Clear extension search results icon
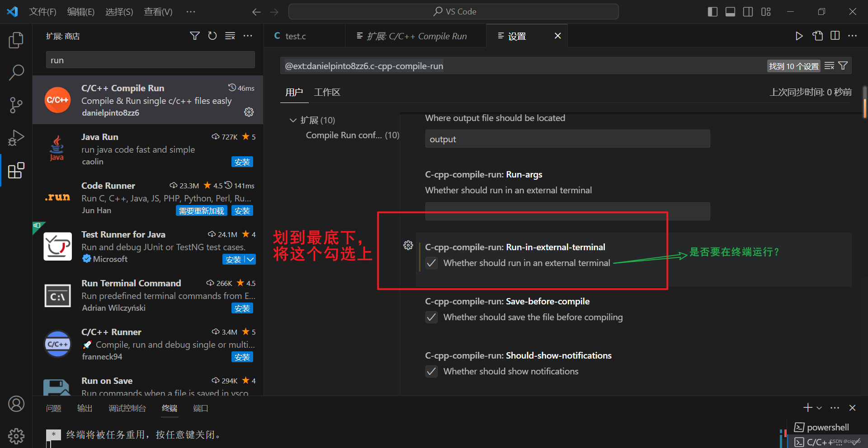 (230, 36)
